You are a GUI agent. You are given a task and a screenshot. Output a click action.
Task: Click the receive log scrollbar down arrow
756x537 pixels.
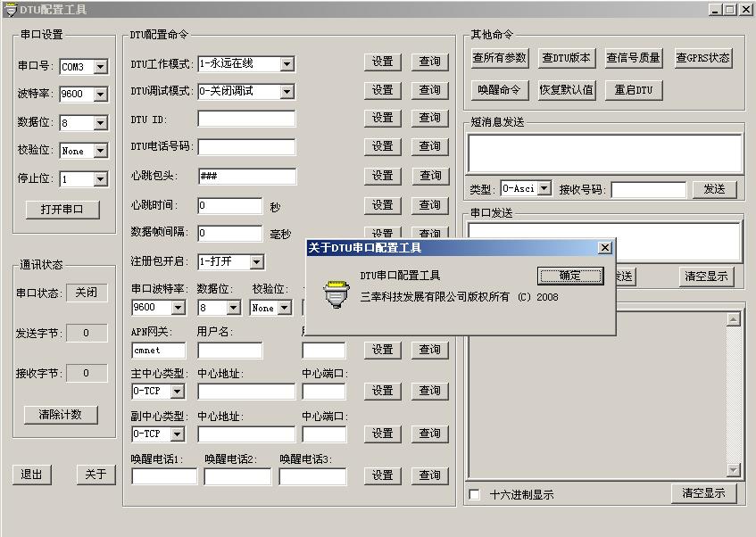pos(734,470)
